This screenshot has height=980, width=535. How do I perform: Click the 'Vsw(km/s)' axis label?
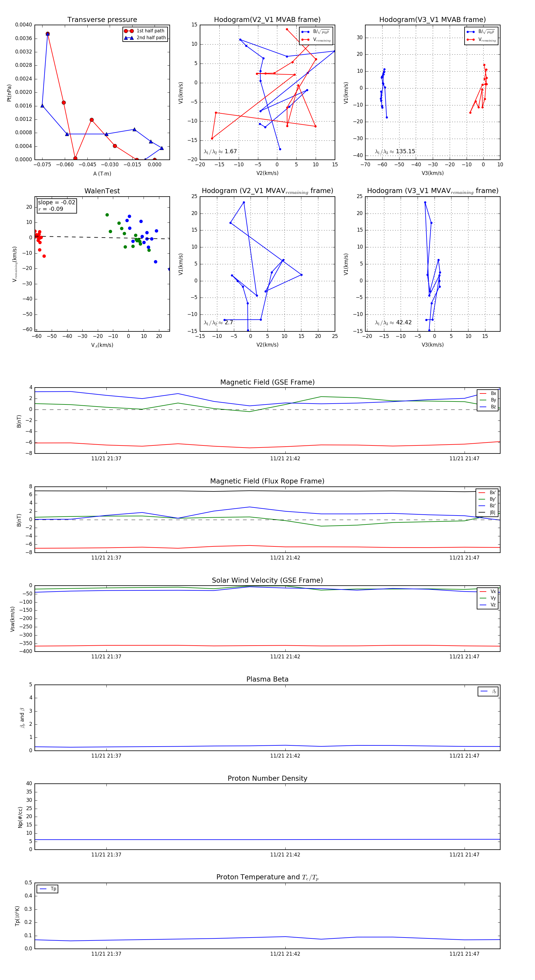(12, 619)
